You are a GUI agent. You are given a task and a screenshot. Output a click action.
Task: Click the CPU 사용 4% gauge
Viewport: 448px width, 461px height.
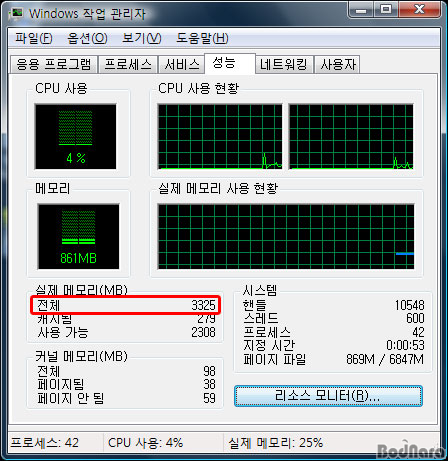coord(76,137)
